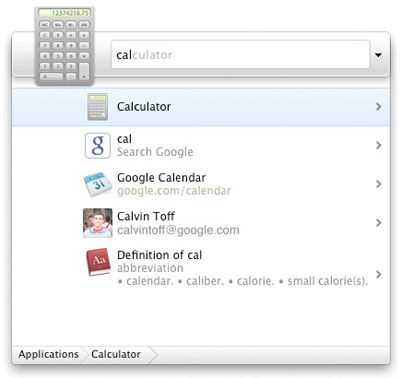Expand the 'cal' Search Google chevron
Viewport: 400px width, 378px height.
tap(378, 145)
